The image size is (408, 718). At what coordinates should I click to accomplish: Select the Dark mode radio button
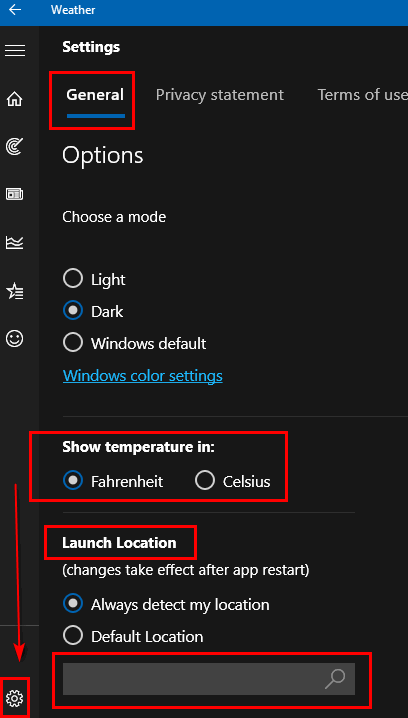(73, 311)
